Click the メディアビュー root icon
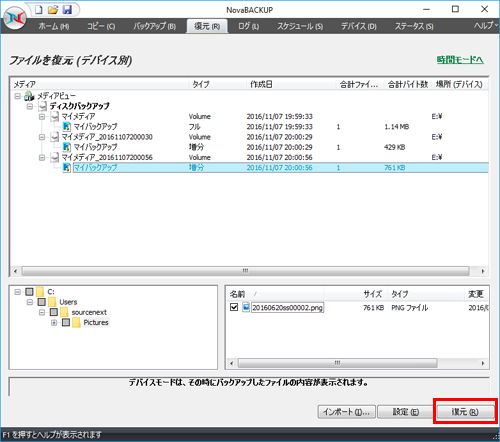Viewport: 500px width, 442px height. tap(29, 96)
